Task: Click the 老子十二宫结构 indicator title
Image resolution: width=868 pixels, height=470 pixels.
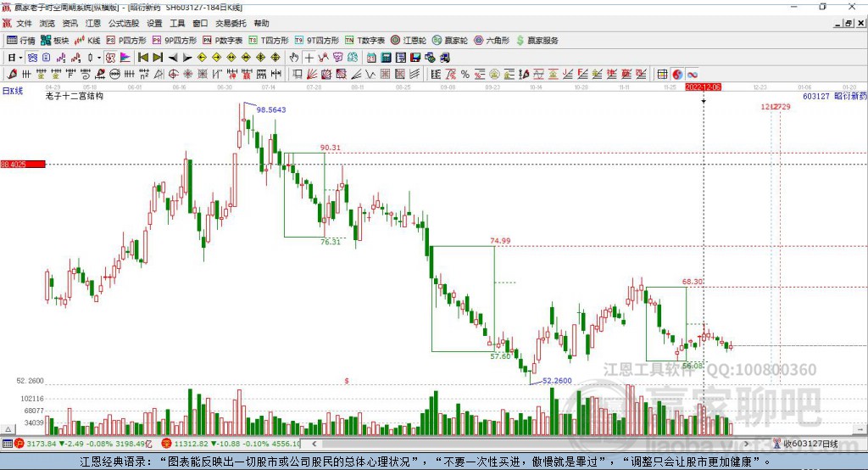Action: tap(75, 96)
